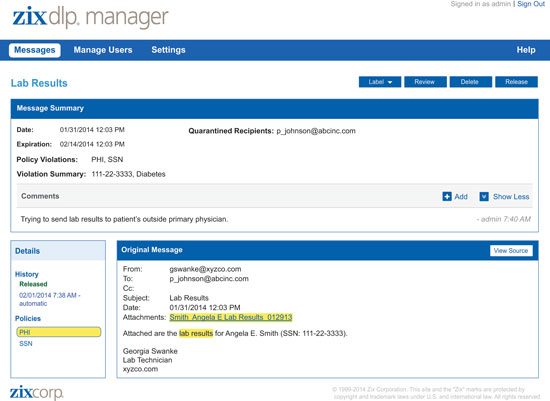The width and height of the screenshot is (550, 401).
Task: Click history entry 02/01/2014 7:38 AM automatic
Action: [49, 299]
